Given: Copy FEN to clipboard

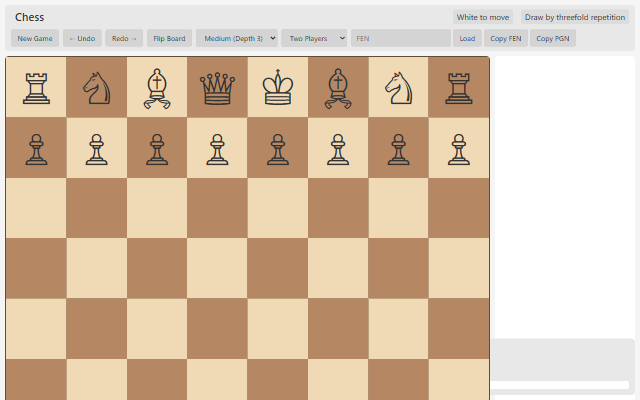Looking at the screenshot, I should click(506, 38).
